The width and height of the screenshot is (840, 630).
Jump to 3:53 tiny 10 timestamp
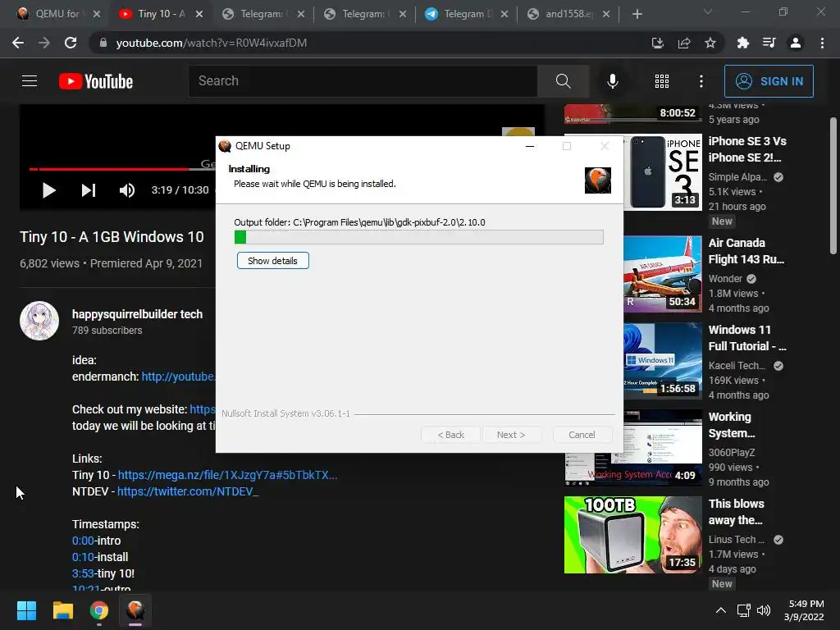(83, 573)
